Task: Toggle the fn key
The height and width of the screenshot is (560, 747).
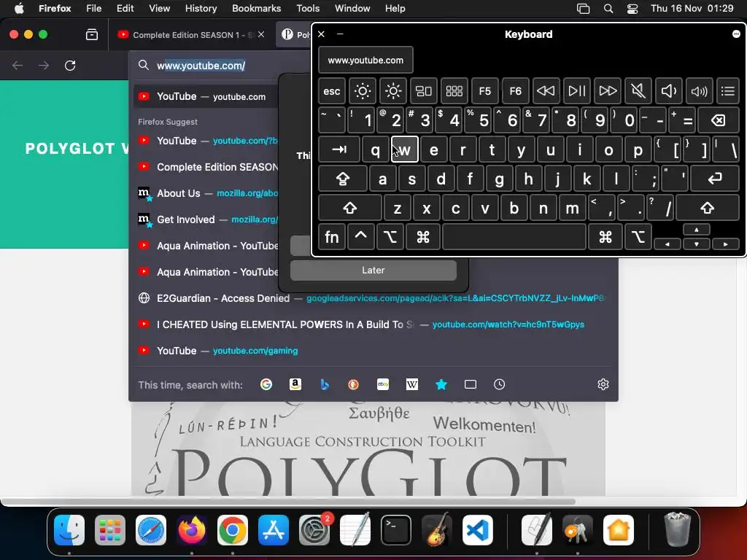Action: [x=332, y=237]
